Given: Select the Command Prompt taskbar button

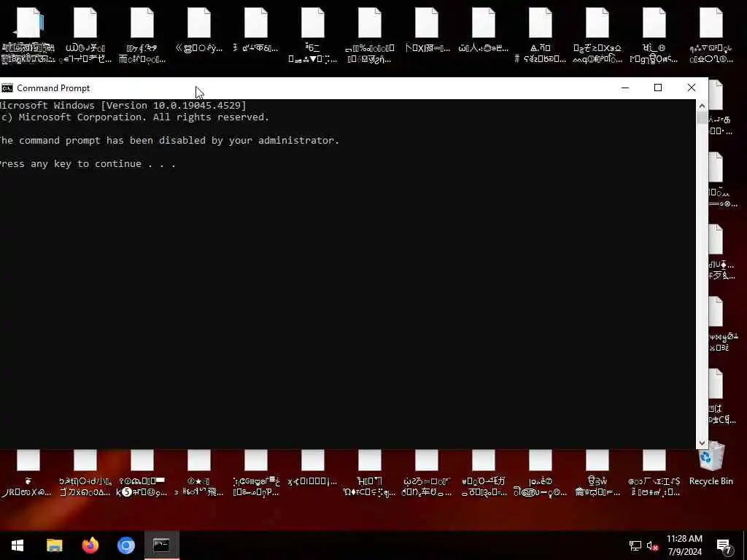Looking at the screenshot, I should (x=161, y=545).
